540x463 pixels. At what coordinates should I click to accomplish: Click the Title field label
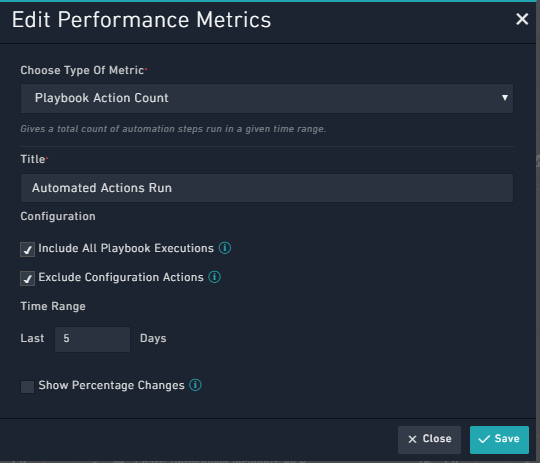point(33,159)
